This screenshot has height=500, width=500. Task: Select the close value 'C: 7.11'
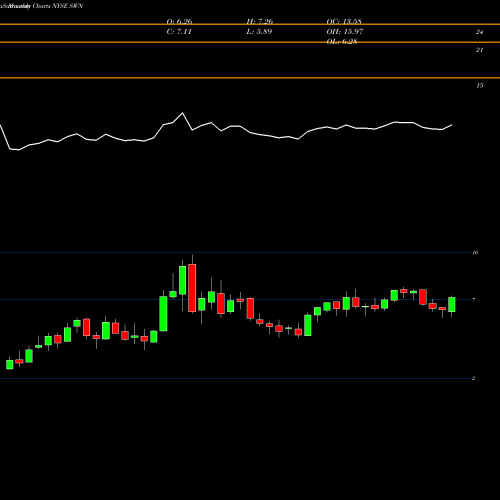(x=179, y=32)
